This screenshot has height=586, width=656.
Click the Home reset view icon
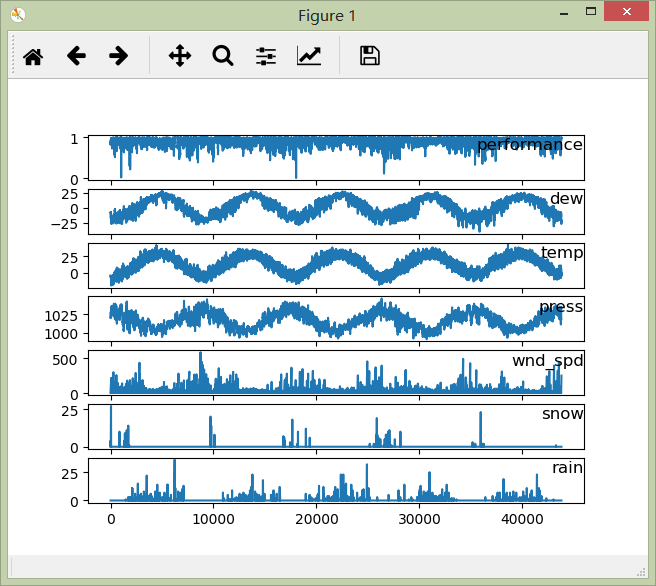(33, 56)
